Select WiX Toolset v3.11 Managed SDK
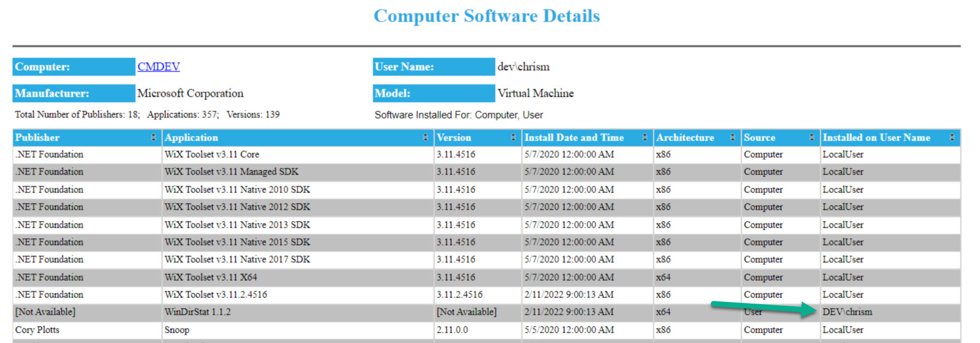Viewport: 980px width, 343px height. click(x=231, y=172)
